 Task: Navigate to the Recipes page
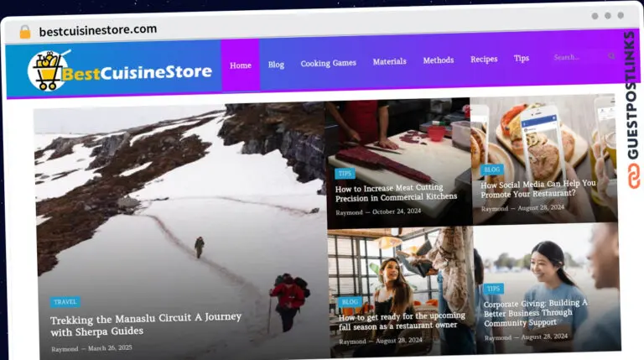tap(484, 60)
